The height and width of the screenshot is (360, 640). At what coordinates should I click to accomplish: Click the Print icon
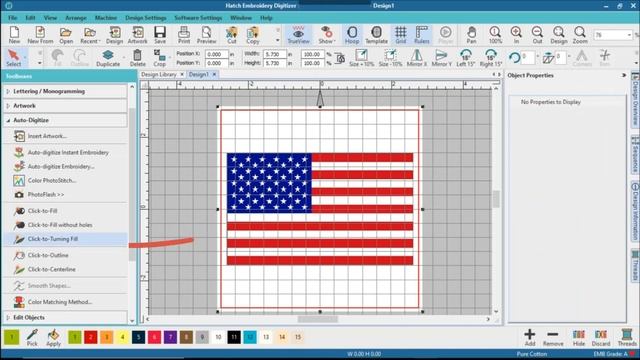[x=184, y=35]
